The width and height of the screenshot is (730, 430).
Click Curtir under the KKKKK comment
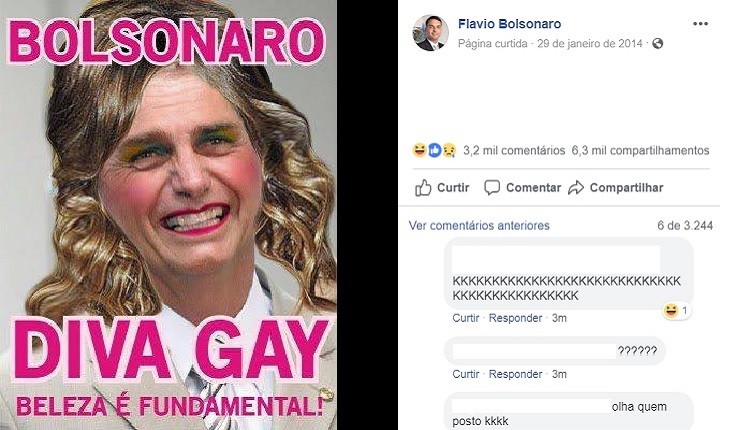click(x=466, y=318)
